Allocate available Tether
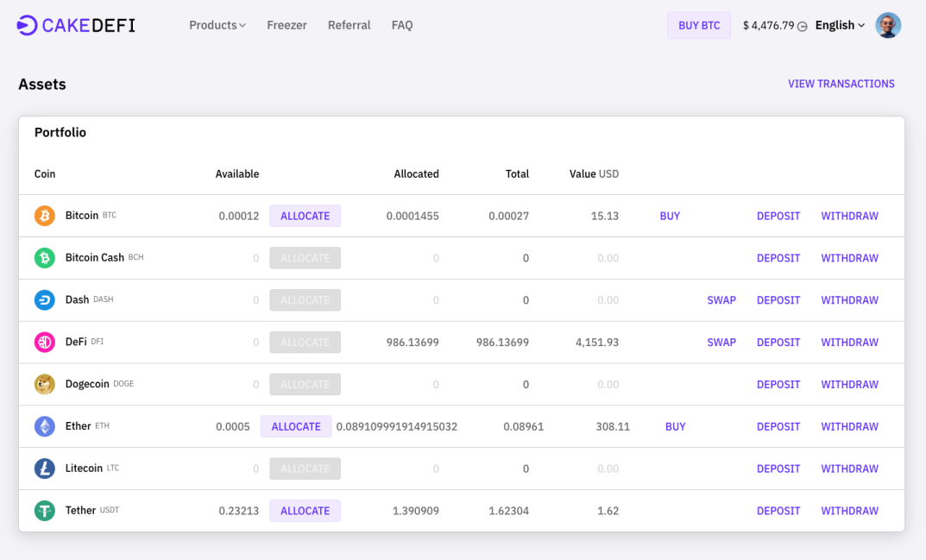 pos(306,510)
